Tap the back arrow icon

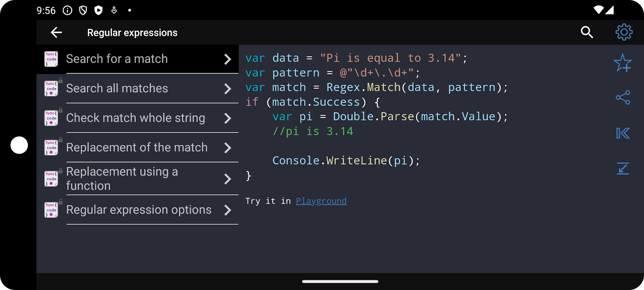56,33
